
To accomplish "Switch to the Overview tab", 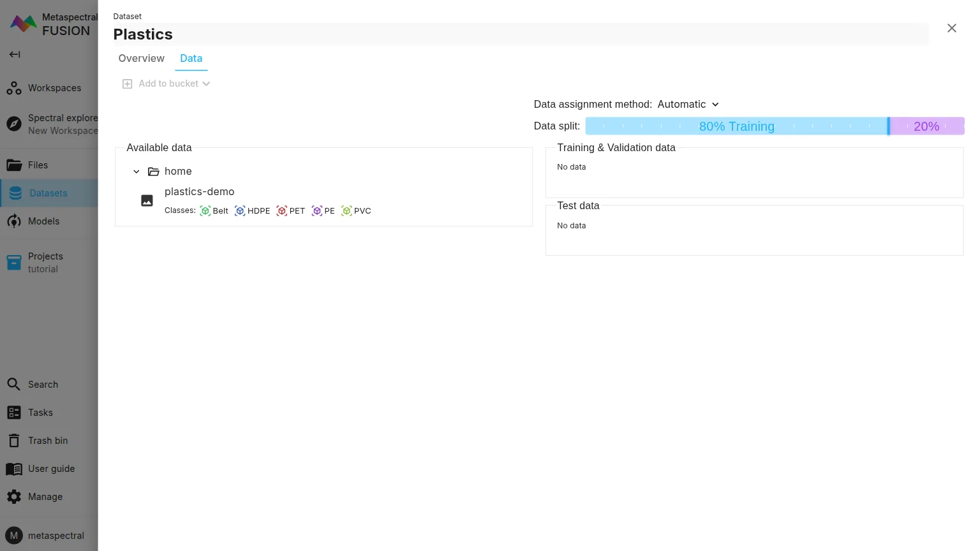I will pyautogui.click(x=142, y=59).
